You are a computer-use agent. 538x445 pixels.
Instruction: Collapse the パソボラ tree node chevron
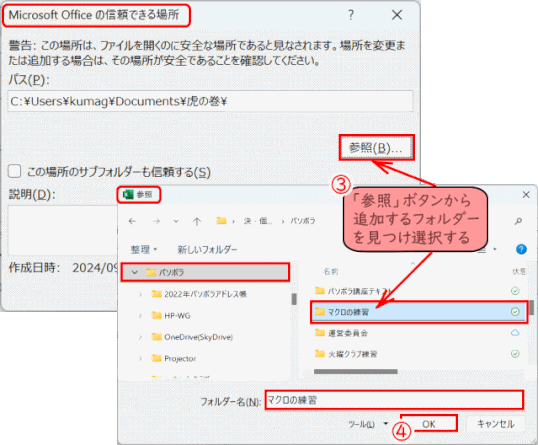coord(134,272)
